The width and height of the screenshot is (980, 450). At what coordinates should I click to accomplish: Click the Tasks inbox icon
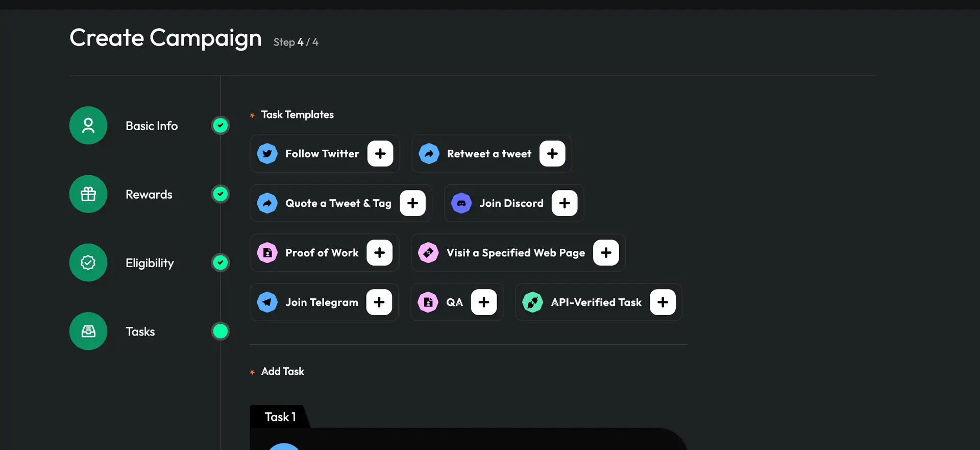pyautogui.click(x=88, y=331)
